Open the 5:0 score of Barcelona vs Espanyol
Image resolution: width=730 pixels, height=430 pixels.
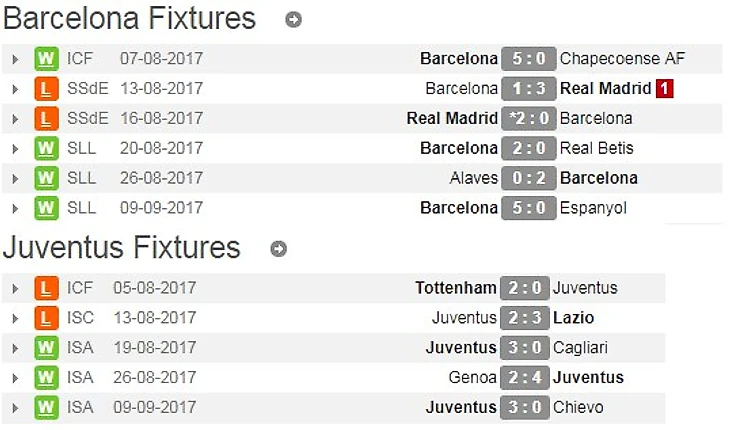tap(528, 208)
